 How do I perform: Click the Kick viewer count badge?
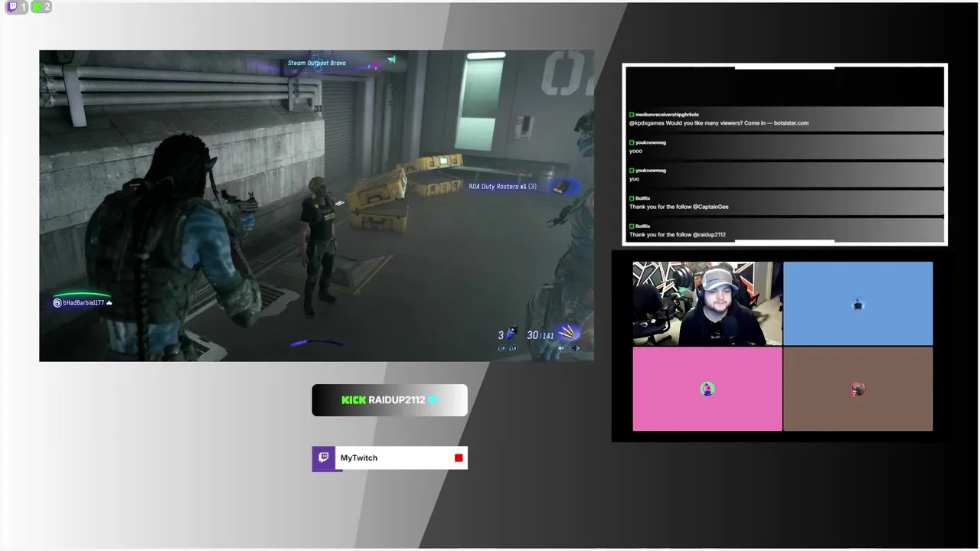coord(41,7)
